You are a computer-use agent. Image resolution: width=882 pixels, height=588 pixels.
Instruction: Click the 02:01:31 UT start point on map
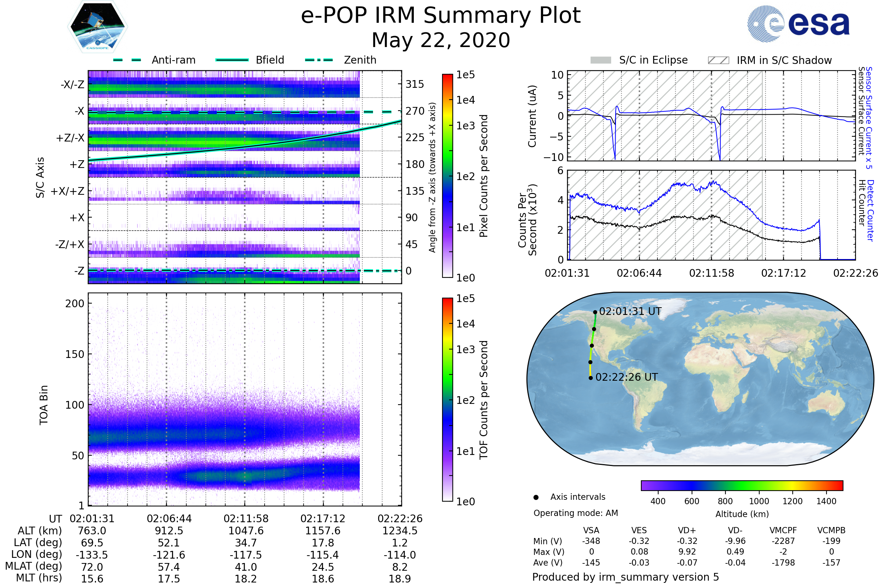tap(595, 312)
